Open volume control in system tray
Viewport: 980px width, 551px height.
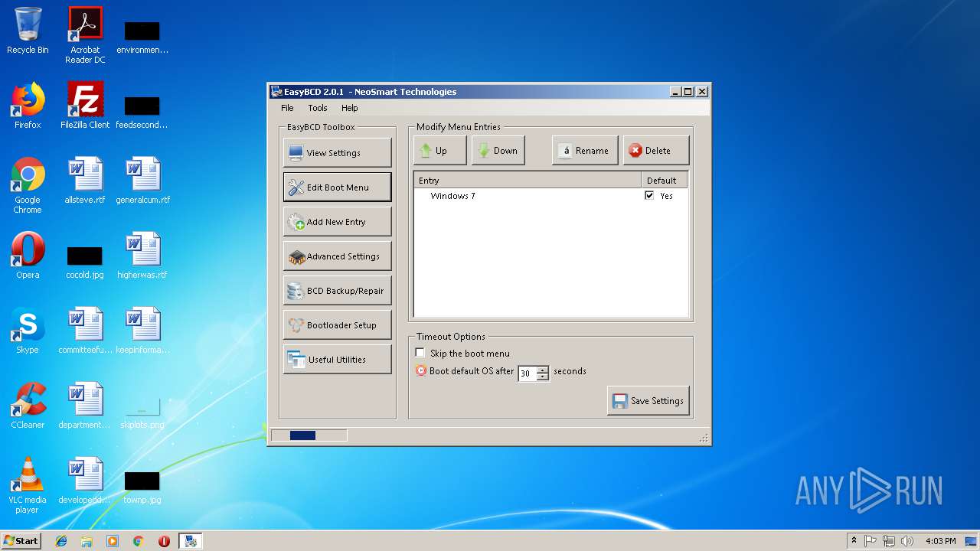907,541
